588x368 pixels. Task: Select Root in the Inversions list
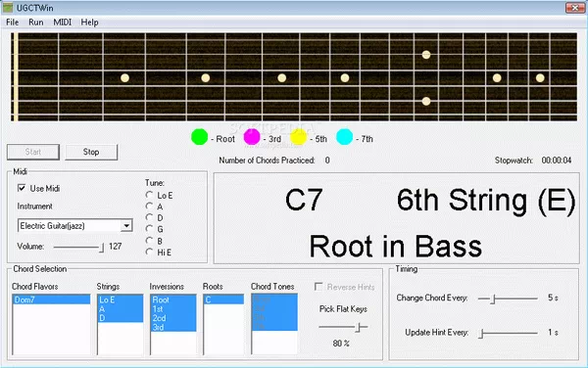click(x=173, y=299)
